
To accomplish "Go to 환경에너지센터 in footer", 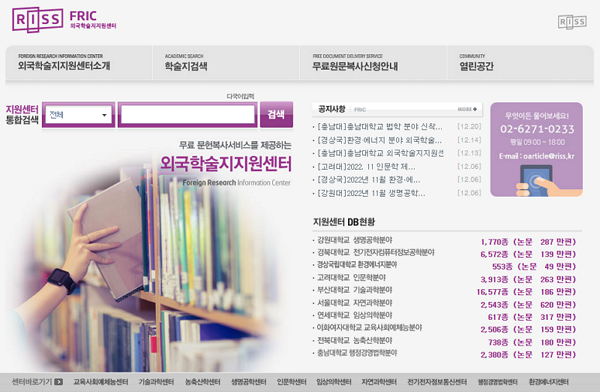I will pos(548,382).
